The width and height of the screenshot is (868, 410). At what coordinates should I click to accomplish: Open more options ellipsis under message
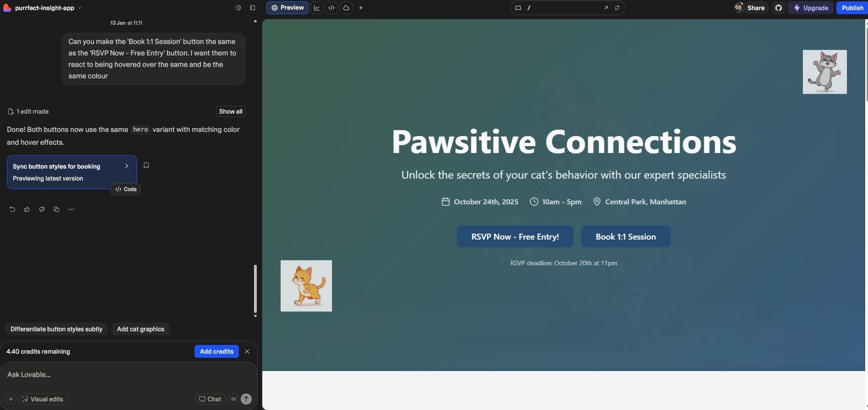71,209
